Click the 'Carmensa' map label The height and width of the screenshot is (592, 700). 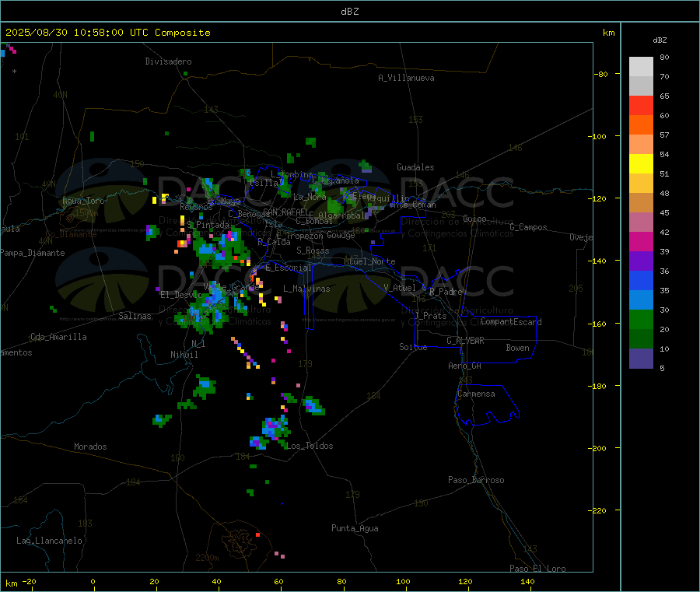point(476,394)
